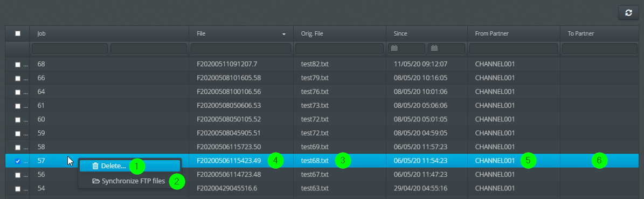The image size is (644, 199).
Task: Click original file test73.txt
Action: pyautogui.click(x=315, y=105)
